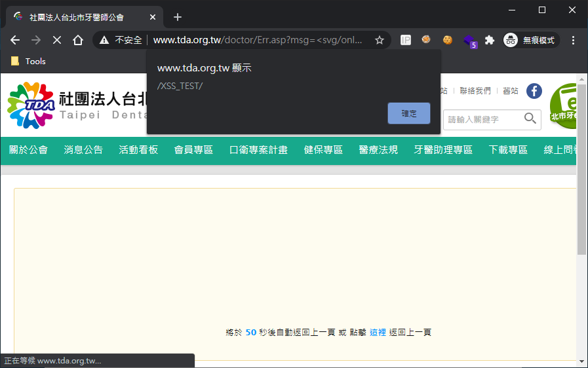Click the scrollbar down arrow
This screenshot has width=588, height=368.
tap(581, 361)
